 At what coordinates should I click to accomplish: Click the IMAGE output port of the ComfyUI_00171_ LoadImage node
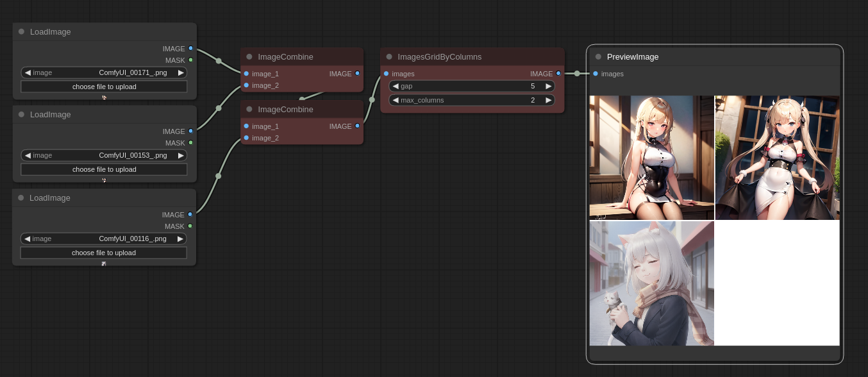pos(190,48)
